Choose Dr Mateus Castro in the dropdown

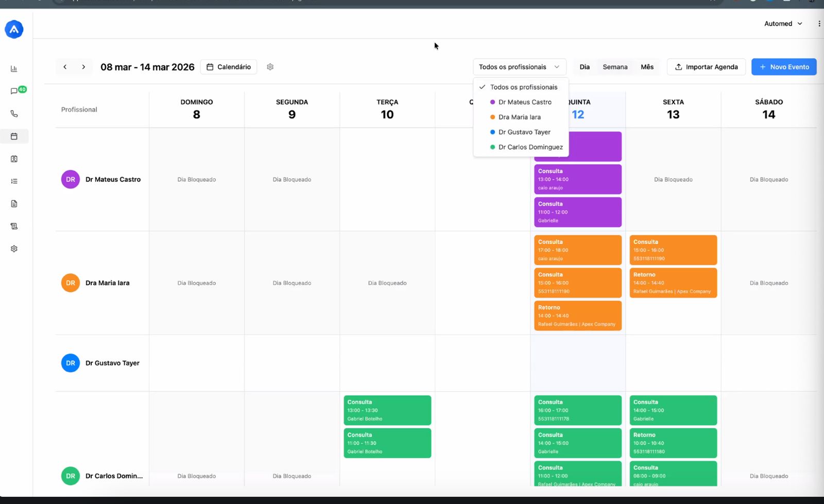tap(521, 102)
